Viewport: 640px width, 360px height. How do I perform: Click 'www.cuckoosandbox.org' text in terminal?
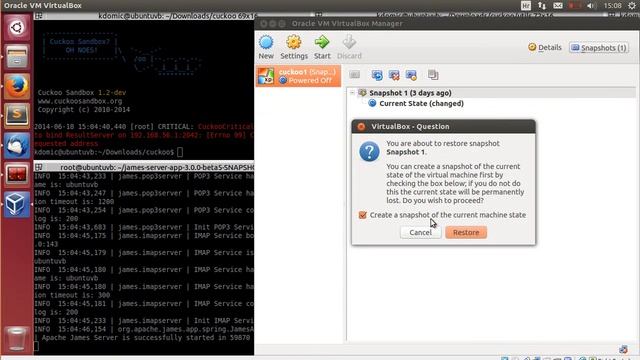(80, 101)
